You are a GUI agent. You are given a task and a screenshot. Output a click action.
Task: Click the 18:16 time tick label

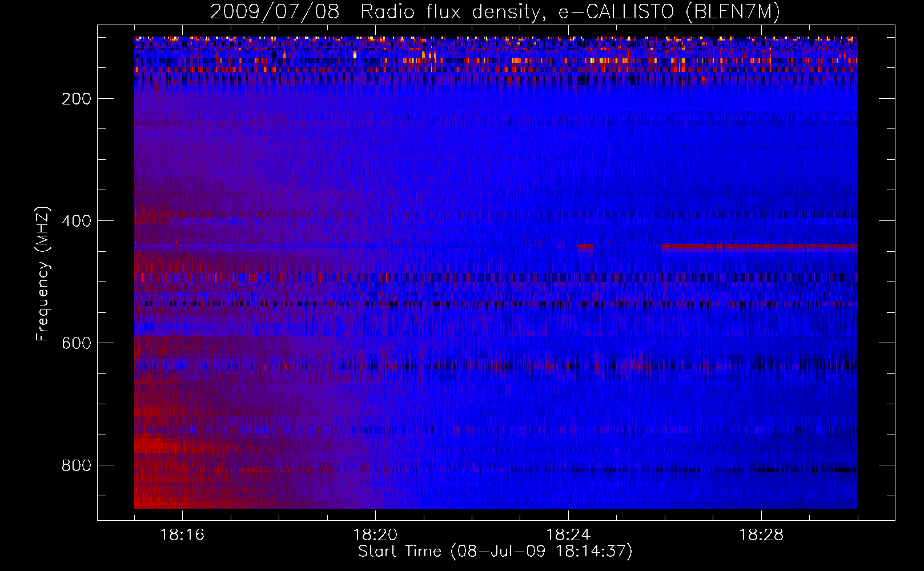pos(182,535)
